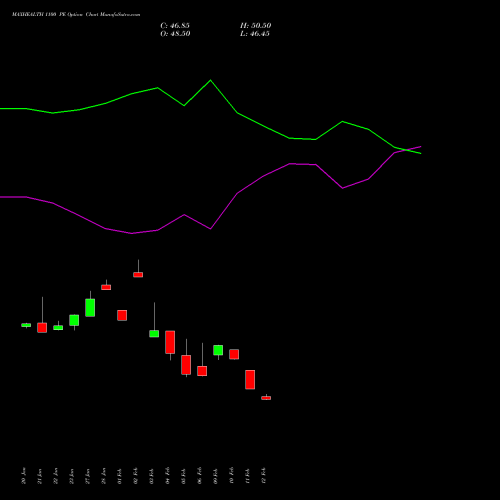Click the red candlestick above 21 Jan
This screenshot has height=500, width=500.
point(42,327)
